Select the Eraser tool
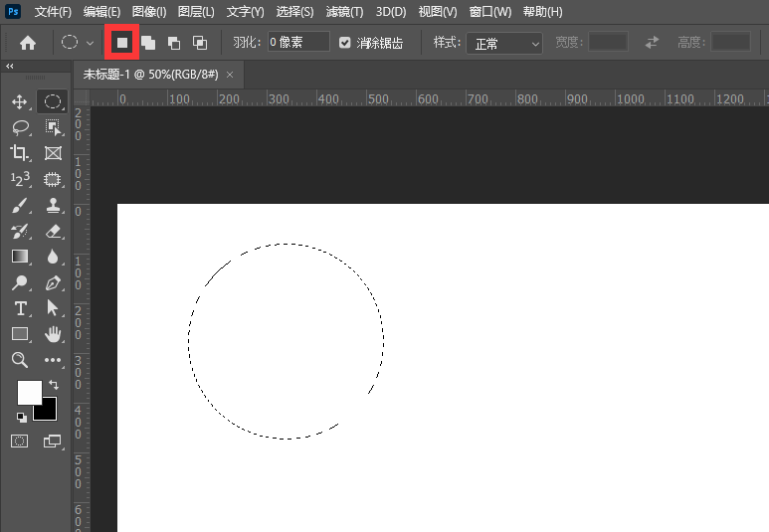This screenshot has width=769, height=532. [x=53, y=232]
